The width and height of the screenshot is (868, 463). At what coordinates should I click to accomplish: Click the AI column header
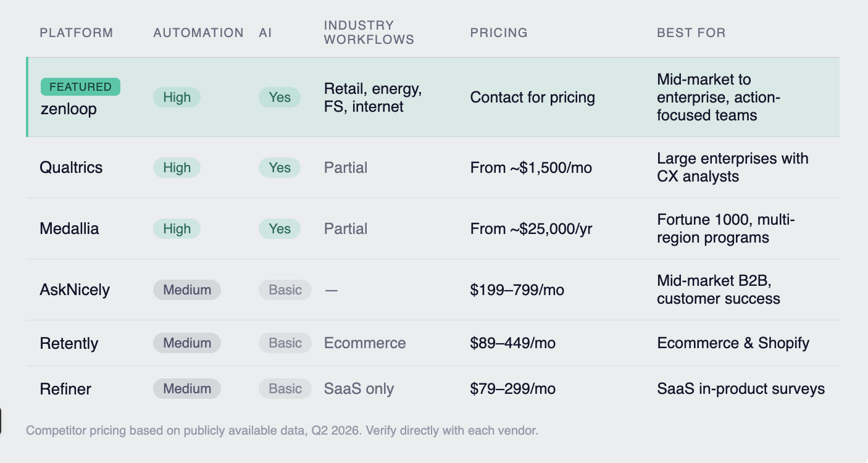click(265, 33)
